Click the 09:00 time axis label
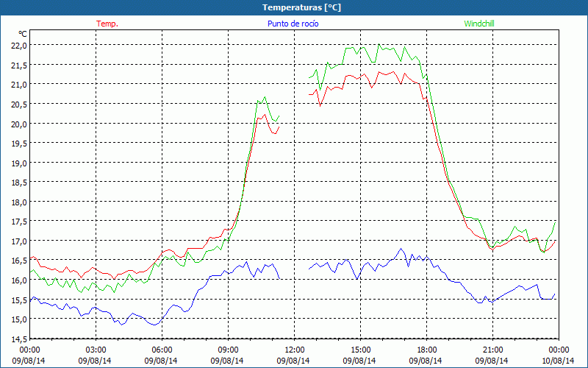Screen dimensions: 588x368 [229, 350]
